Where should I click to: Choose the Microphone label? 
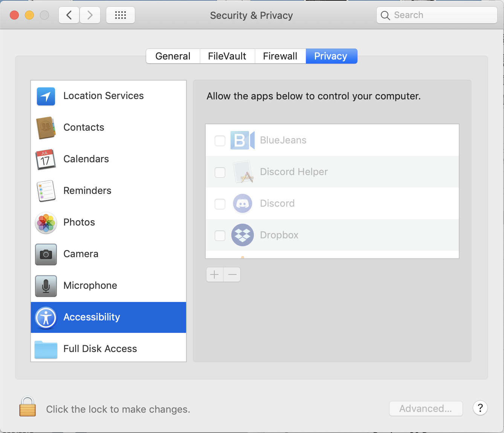[90, 285]
